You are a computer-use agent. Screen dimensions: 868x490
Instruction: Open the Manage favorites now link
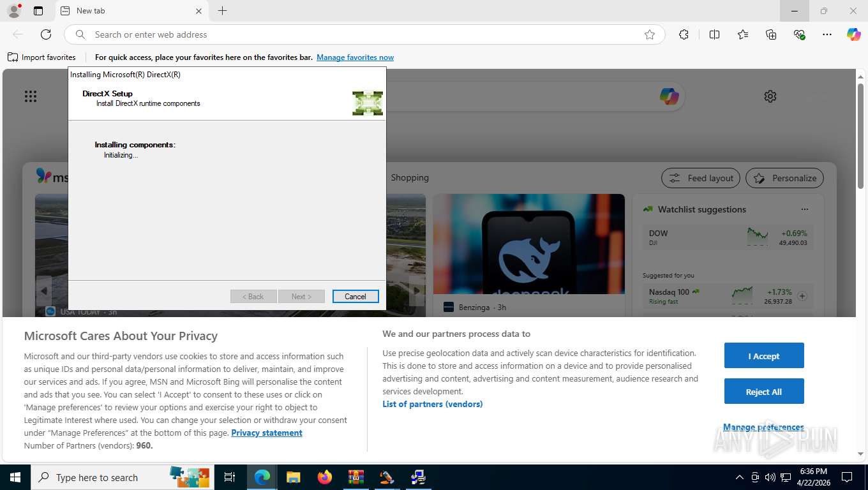click(355, 57)
